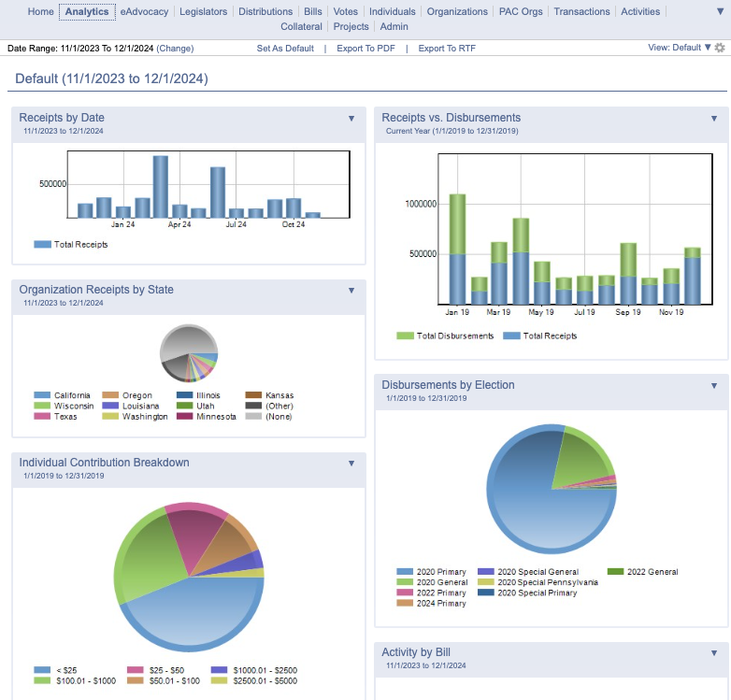Click the Total Disbursements green legend swatch

click(405, 336)
